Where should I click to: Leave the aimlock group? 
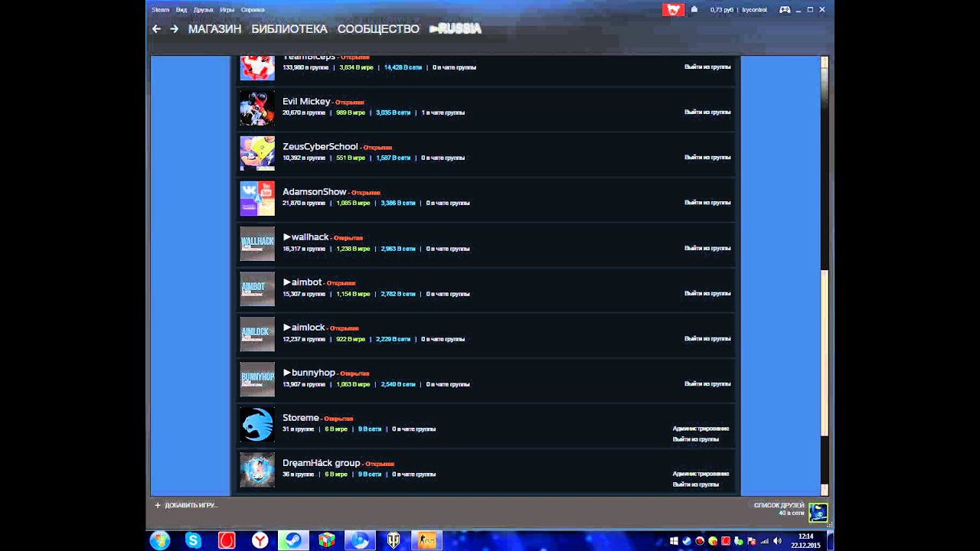[707, 338]
